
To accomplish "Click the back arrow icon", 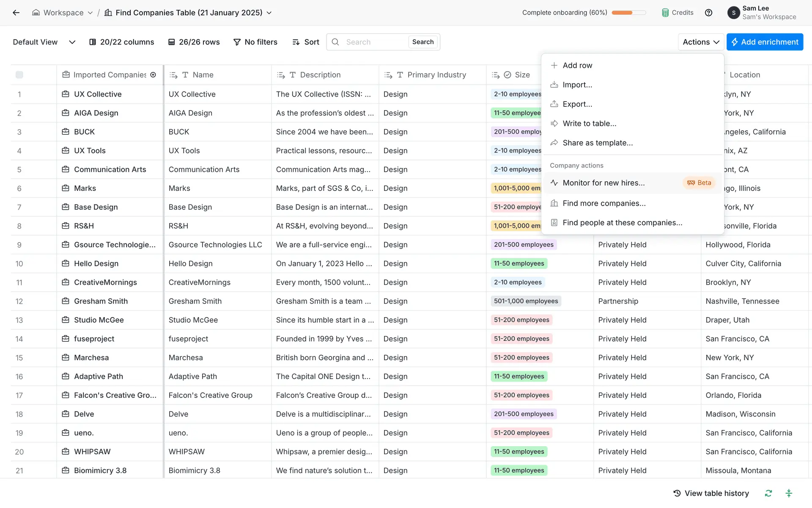I will (x=16, y=13).
